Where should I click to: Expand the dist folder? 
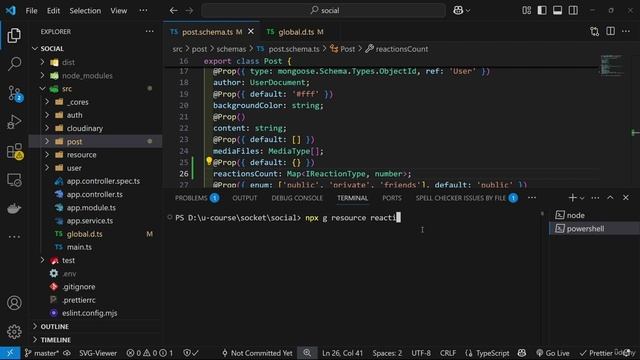(42, 62)
